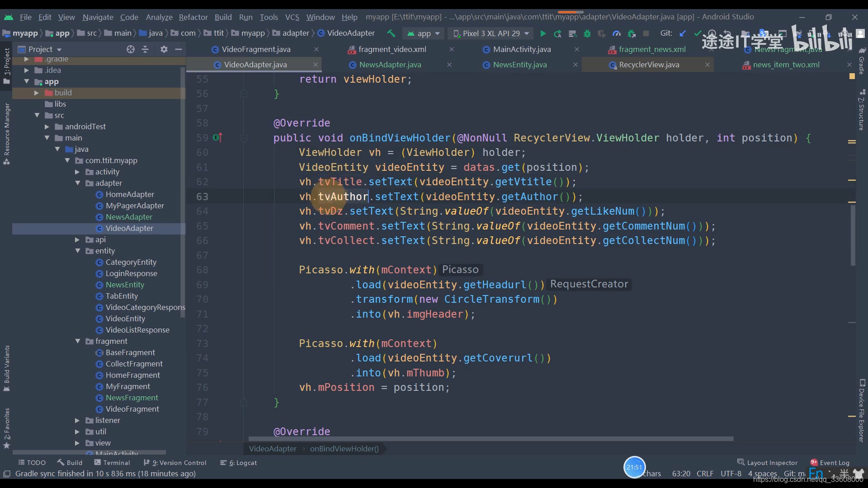The height and width of the screenshot is (488, 868).
Task: Click Git Commit green checkmark
Action: 698,33
